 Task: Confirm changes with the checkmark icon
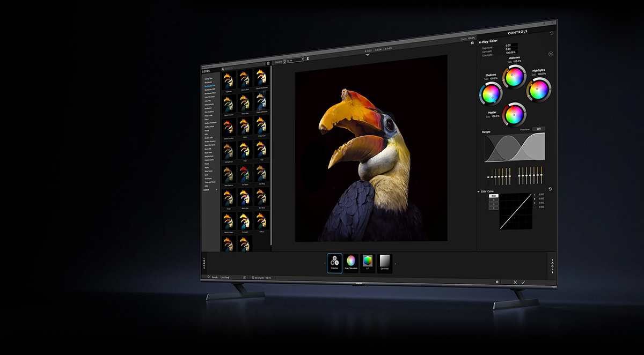(523, 282)
